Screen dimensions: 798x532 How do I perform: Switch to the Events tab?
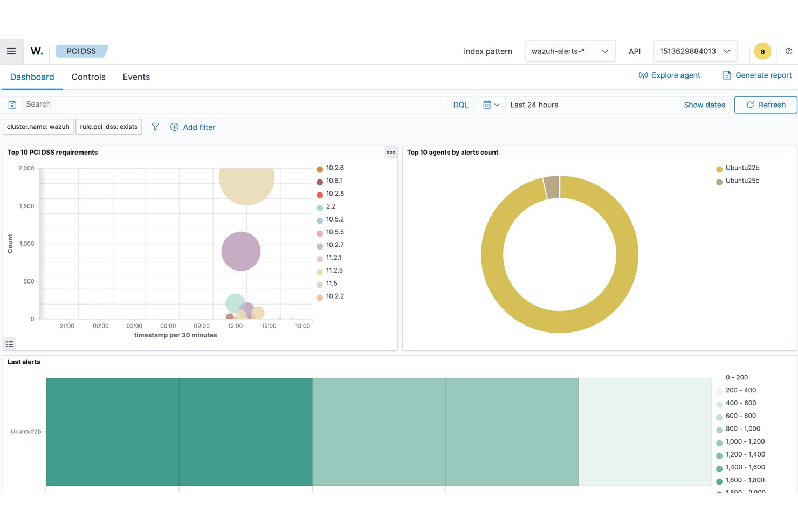136,77
